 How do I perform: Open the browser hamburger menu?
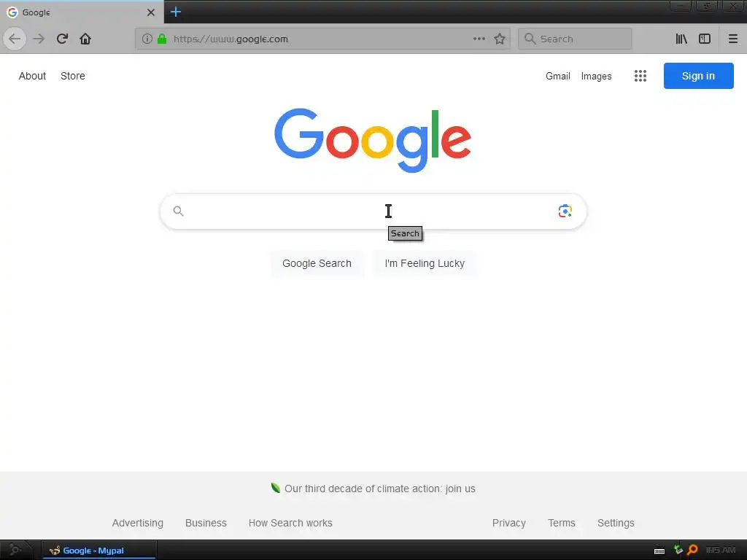click(732, 39)
